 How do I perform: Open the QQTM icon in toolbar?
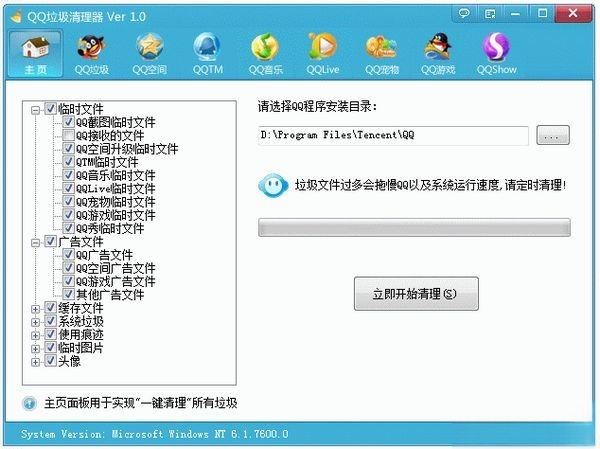(x=207, y=47)
